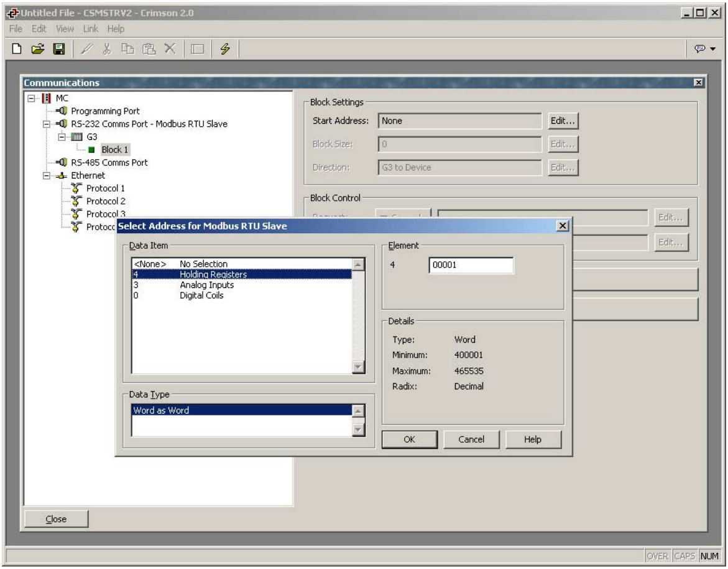Click the G3 device icon in tree

pos(76,137)
